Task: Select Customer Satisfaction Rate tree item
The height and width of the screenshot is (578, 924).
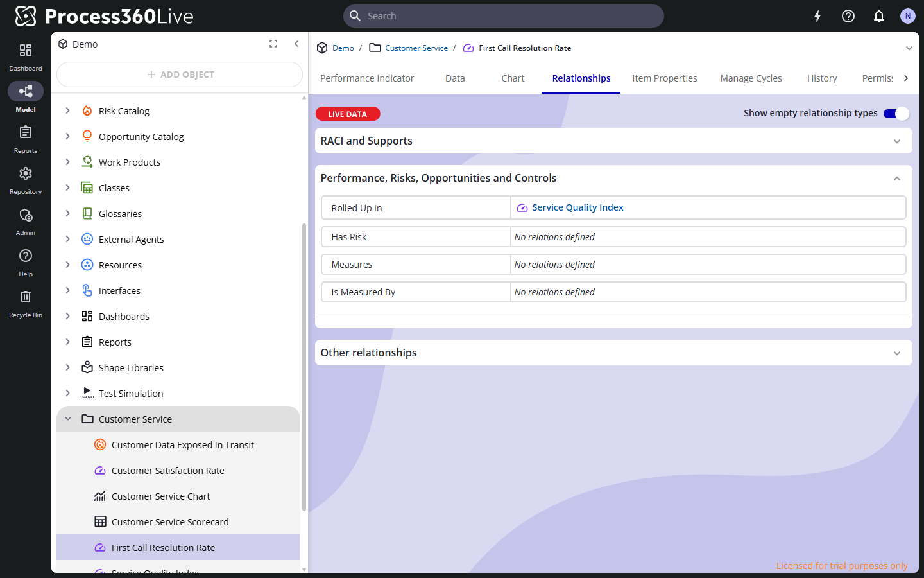Action: coord(178,470)
